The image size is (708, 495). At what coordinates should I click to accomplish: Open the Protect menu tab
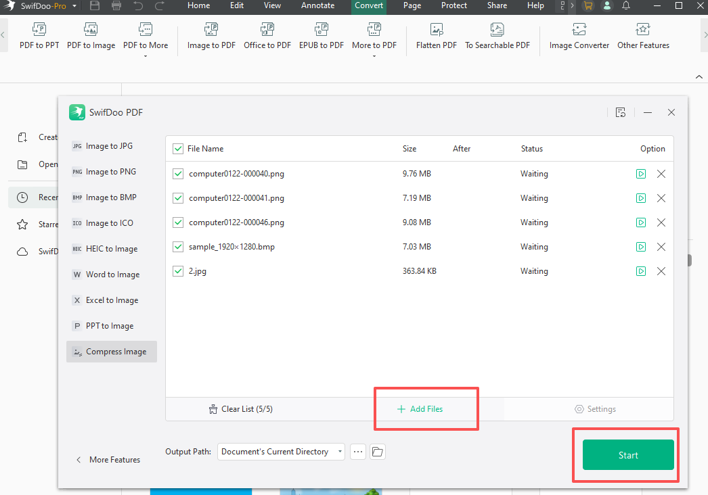pyautogui.click(x=454, y=6)
